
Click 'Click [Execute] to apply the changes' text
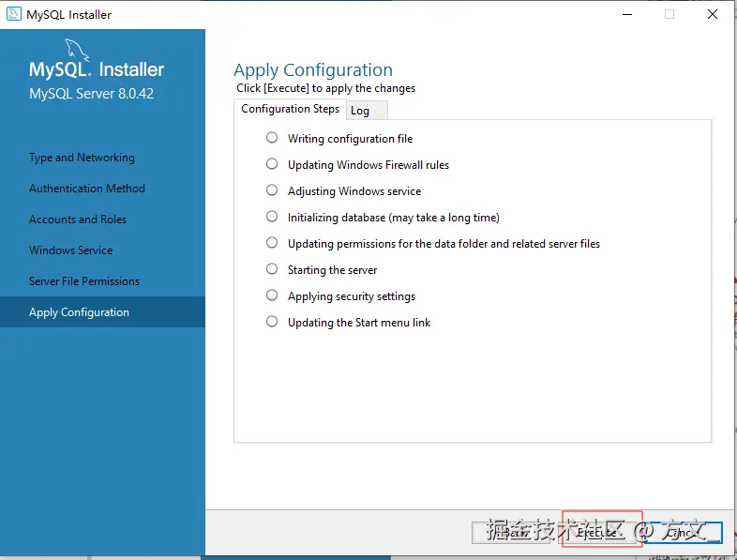tap(325, 88)
